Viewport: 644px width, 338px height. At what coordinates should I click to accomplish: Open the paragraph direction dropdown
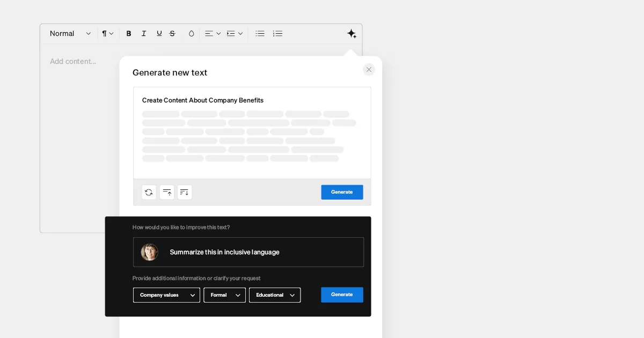[x=108, y=33]
